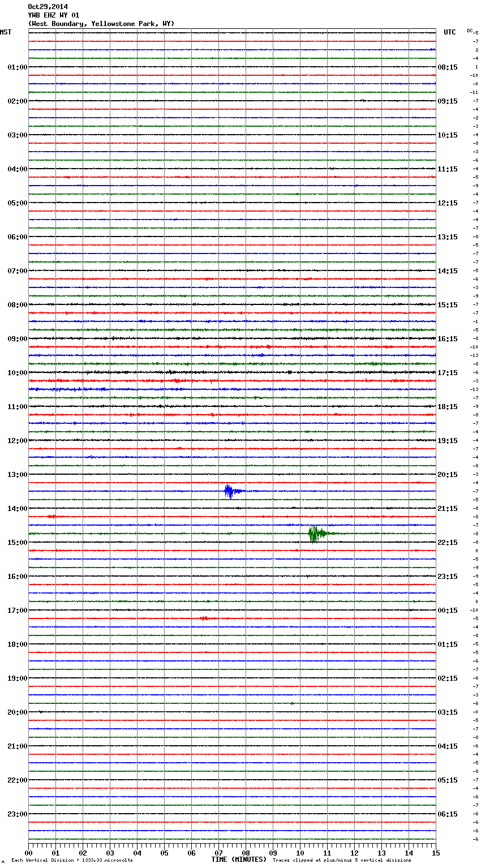Image resolution: width=481 pixels, height=868 pixels.
Task: Select the 04:00 MST time label
Action: point(18,169)
